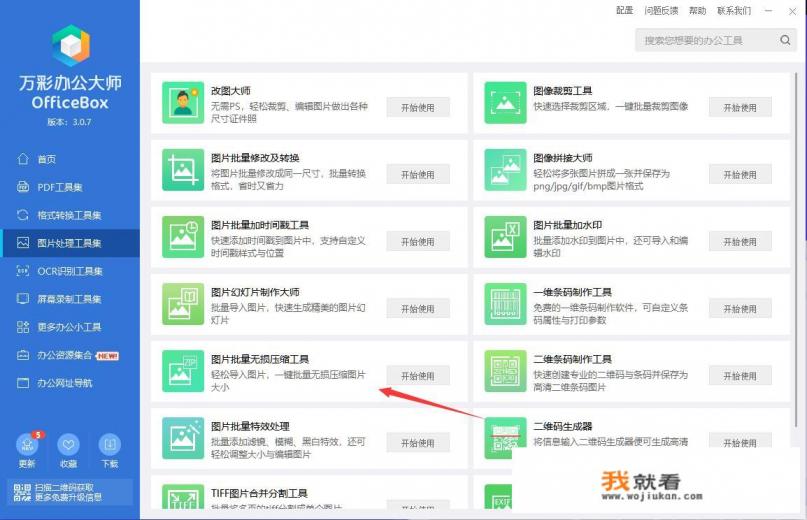
Task: Open the 图片幻灯片制作大师 icon
Action: (x=183, y=304)
